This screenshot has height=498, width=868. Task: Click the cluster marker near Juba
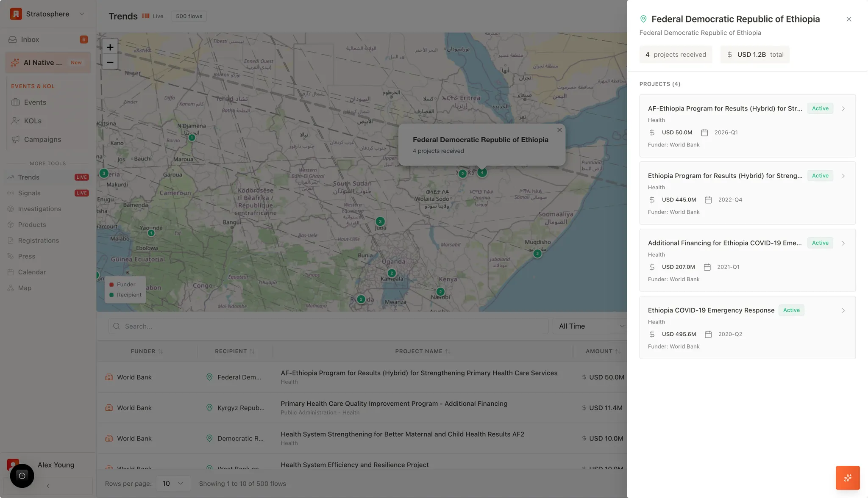click(x=380, y=221)
